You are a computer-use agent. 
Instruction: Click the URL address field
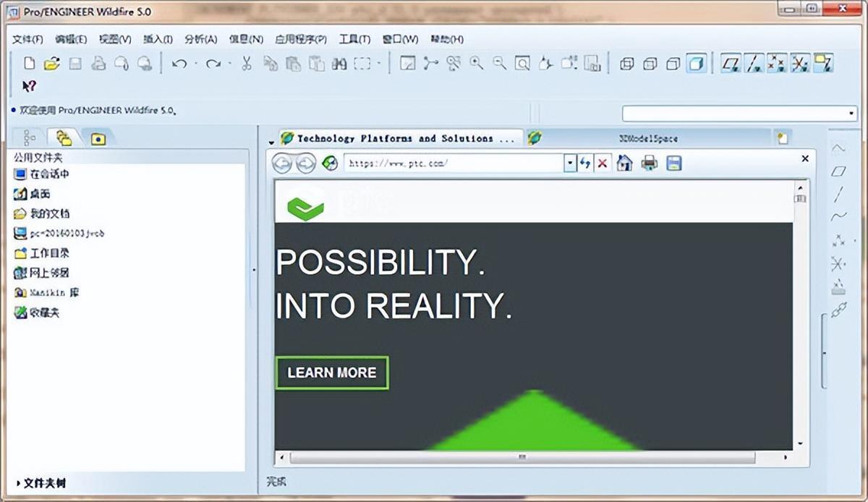(x=454, y=163)
